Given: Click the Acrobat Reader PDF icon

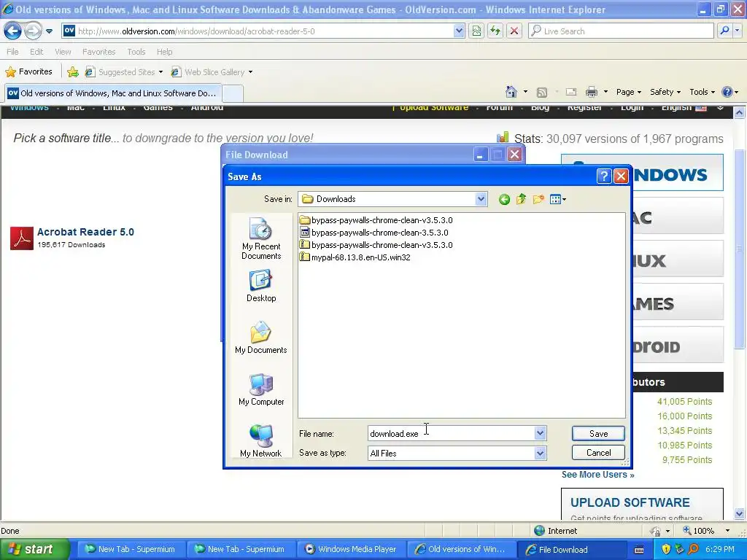Looking at the screenshot, I should (22, 238).
